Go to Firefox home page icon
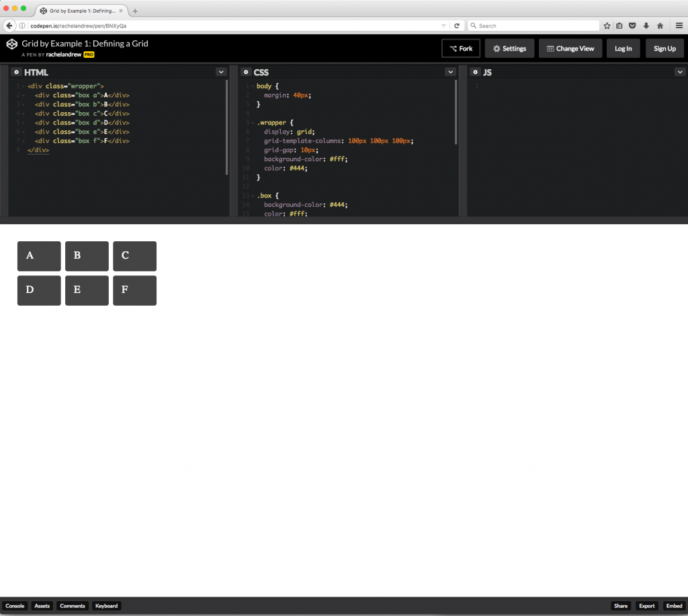 pos(660,26)
